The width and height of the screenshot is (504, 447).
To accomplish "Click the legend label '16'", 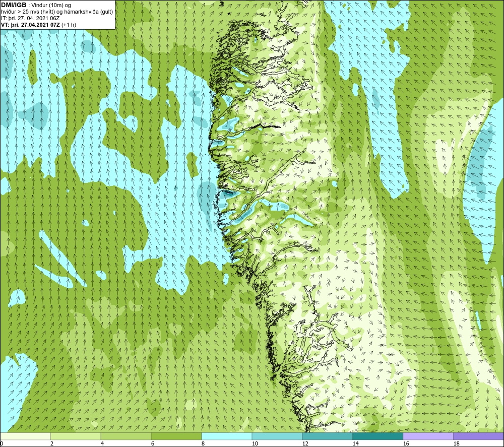I will 406,444.
